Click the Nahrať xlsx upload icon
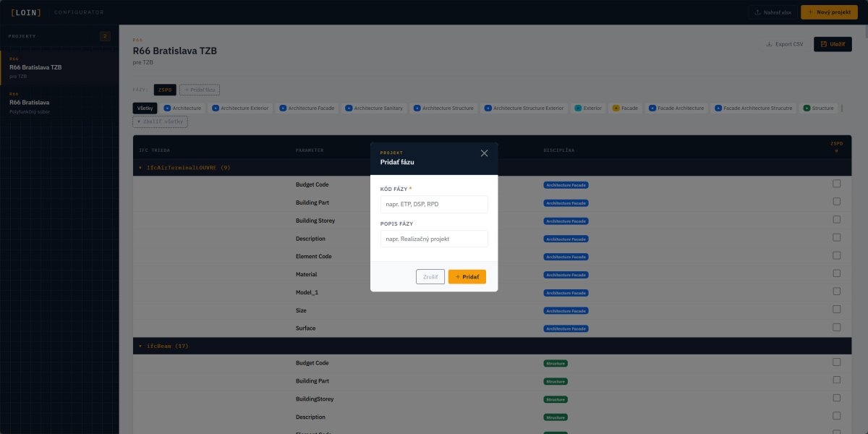 pyautogui.click(x=758, y=12)
